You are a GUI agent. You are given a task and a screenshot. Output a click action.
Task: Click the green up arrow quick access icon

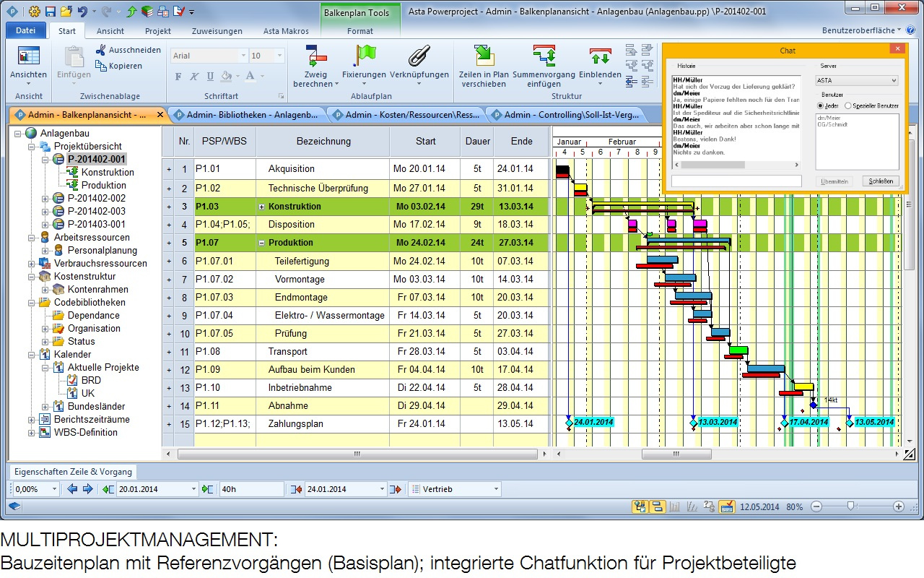pos(131,12)
